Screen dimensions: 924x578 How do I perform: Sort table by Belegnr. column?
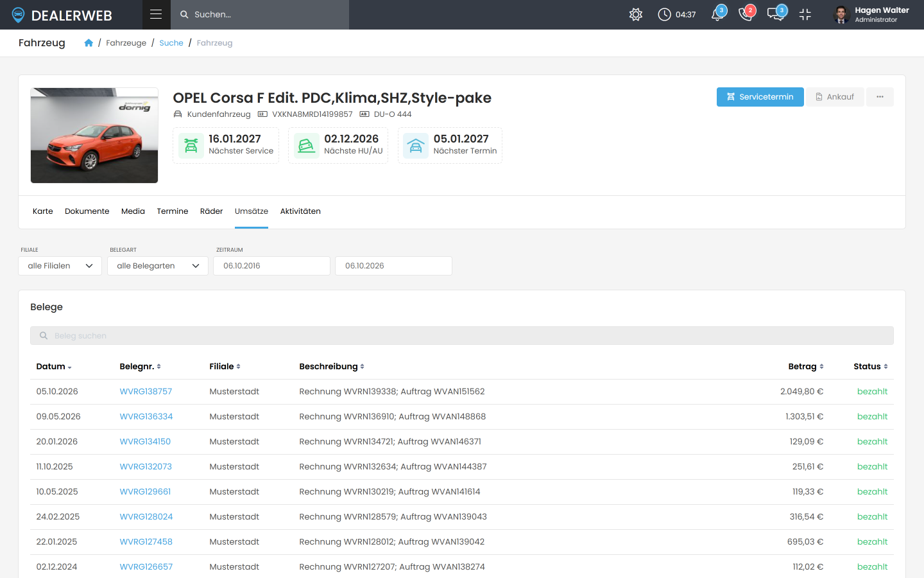[140, 367]
